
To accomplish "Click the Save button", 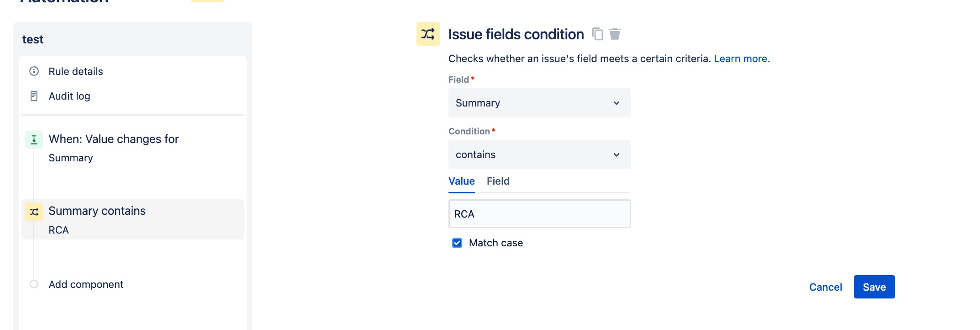I will pos(874,287).
